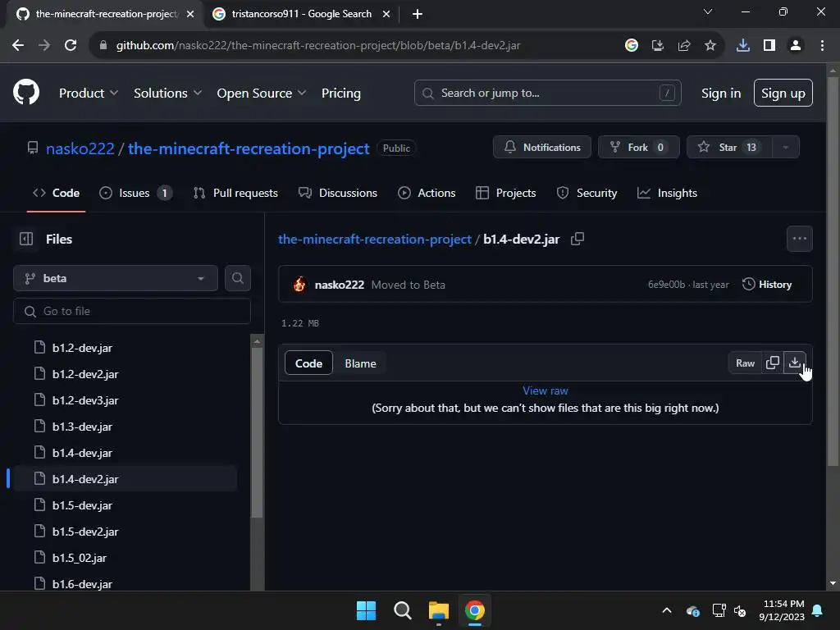This screenshot has height=630, width=840.
Task: Switch to the Code repository tab
Action: pyautogui.click(x=57, y=193)
